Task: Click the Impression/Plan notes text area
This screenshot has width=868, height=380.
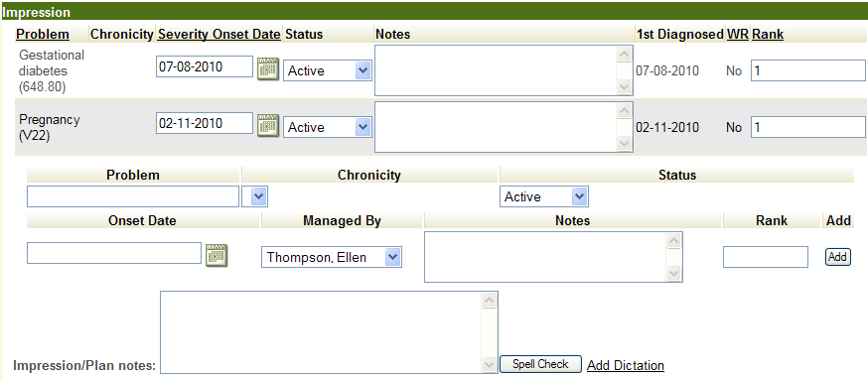Action: coord(329,332)
